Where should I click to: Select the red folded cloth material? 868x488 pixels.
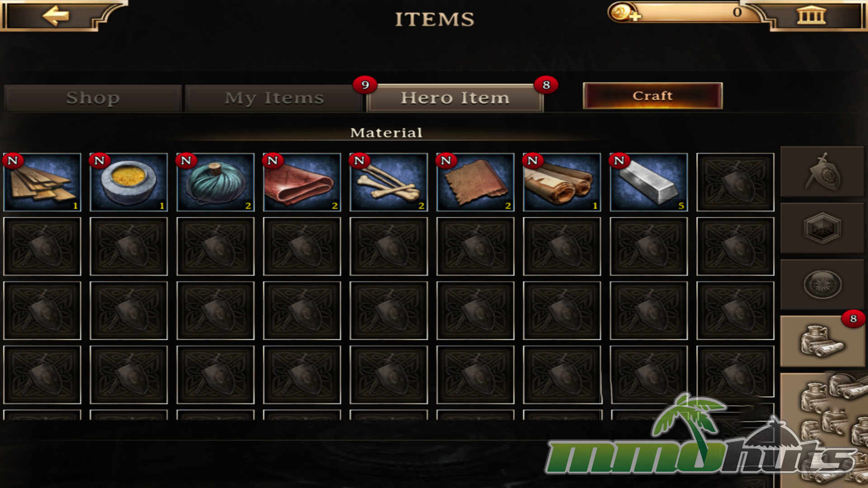(x=302, y=182)
